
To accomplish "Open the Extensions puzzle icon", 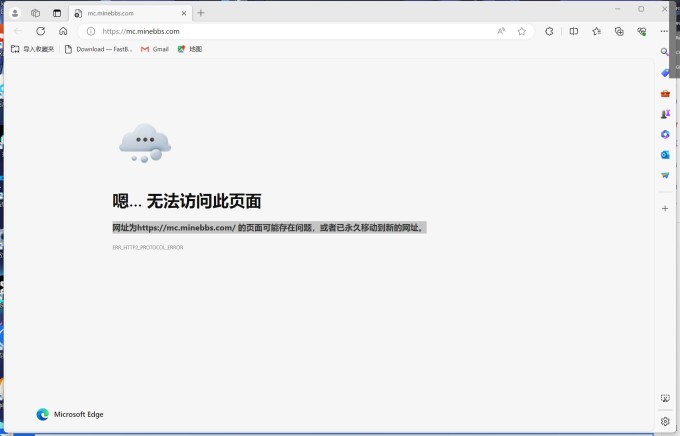I will [549, 31].
